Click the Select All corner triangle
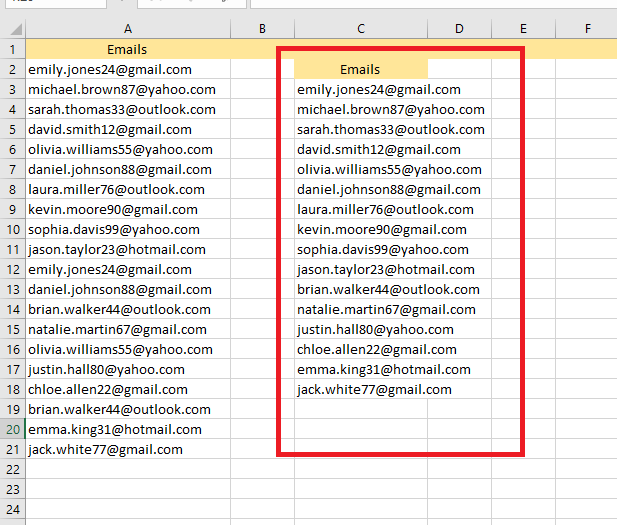 coord(13,29)
